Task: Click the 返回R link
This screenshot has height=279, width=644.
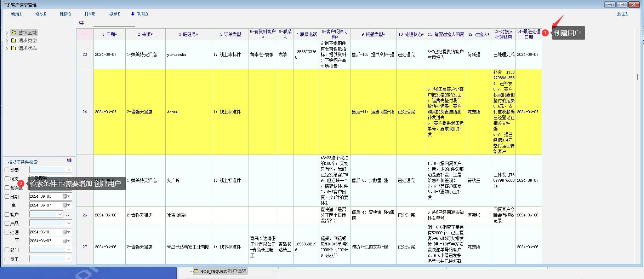Action: click(622, 14)
